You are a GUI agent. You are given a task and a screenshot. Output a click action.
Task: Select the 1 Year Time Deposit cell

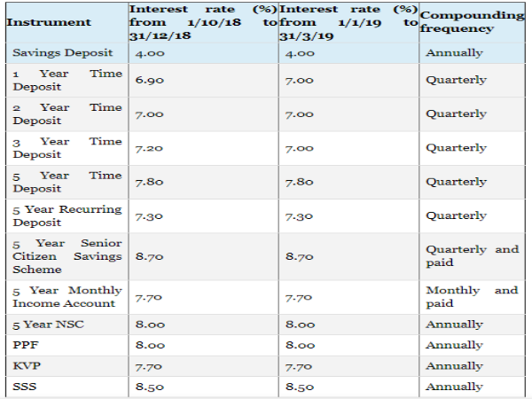pos(66,80)
